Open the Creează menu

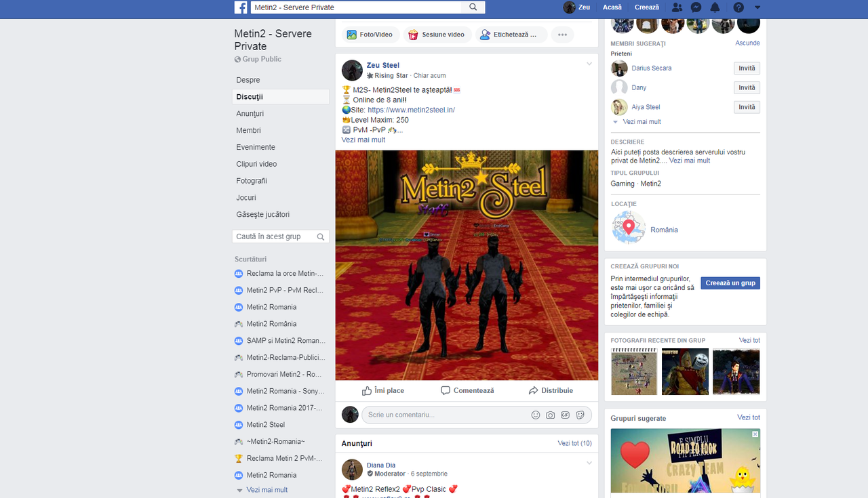[x=646, y=7]
